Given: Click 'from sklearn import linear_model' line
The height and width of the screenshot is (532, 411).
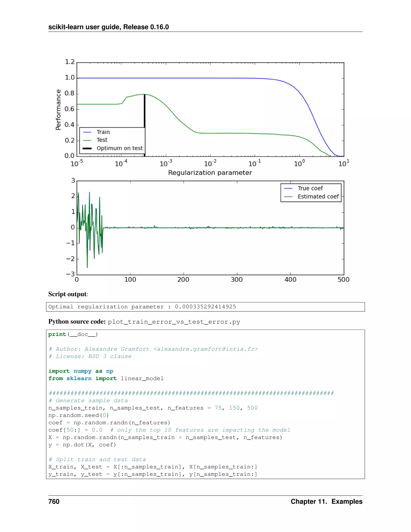Looking at the screenshot, I should coord(106,379).
